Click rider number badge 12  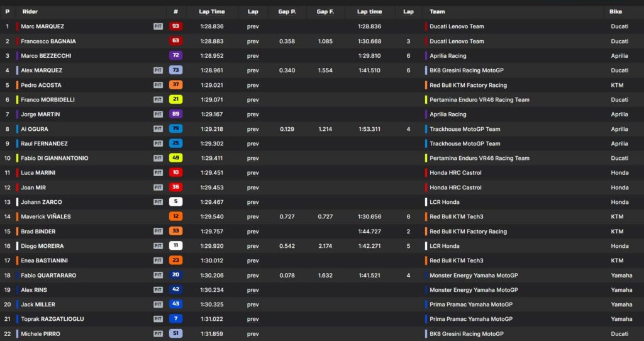coord(175,216)
